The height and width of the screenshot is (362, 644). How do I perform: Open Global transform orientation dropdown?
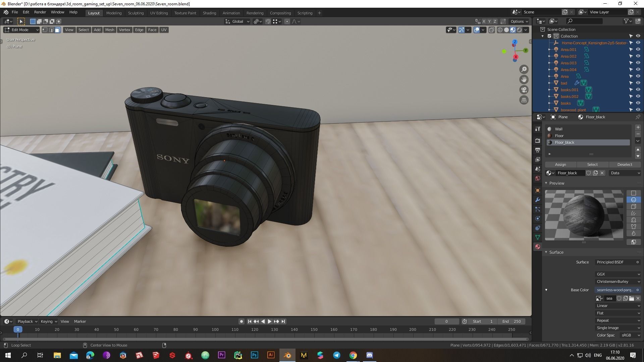pos(237,21)
